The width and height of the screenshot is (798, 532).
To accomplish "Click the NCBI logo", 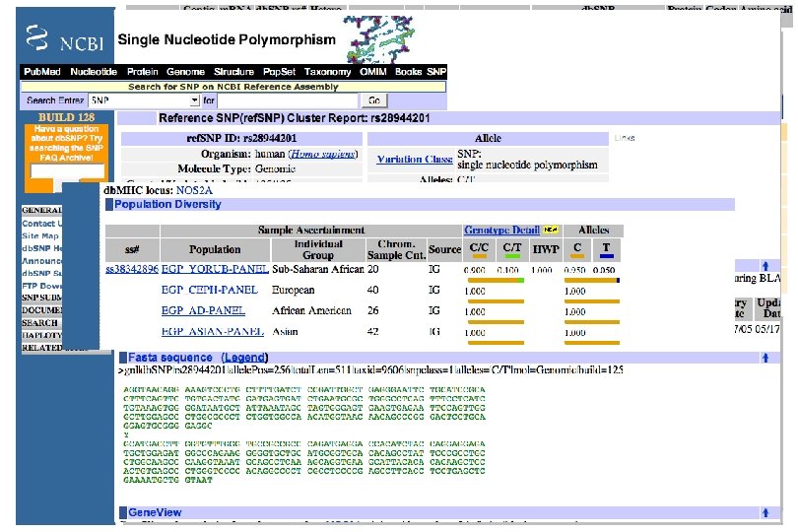I will click(x=64, y=37).
